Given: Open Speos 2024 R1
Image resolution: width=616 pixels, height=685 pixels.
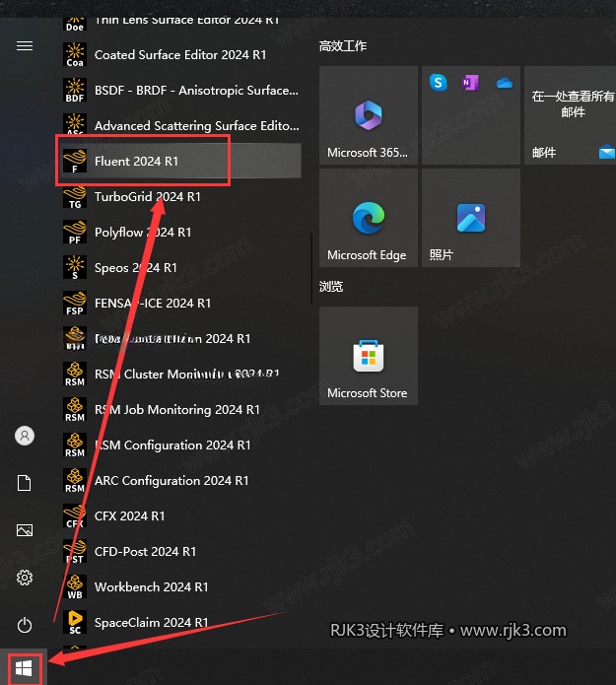Looking at the screenshot, I should coord(179,267).
